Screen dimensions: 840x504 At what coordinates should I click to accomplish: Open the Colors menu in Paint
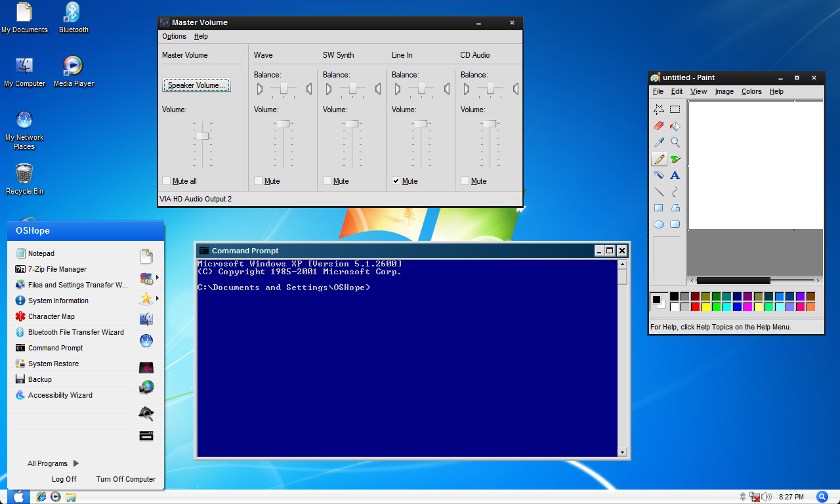point(751,92)
